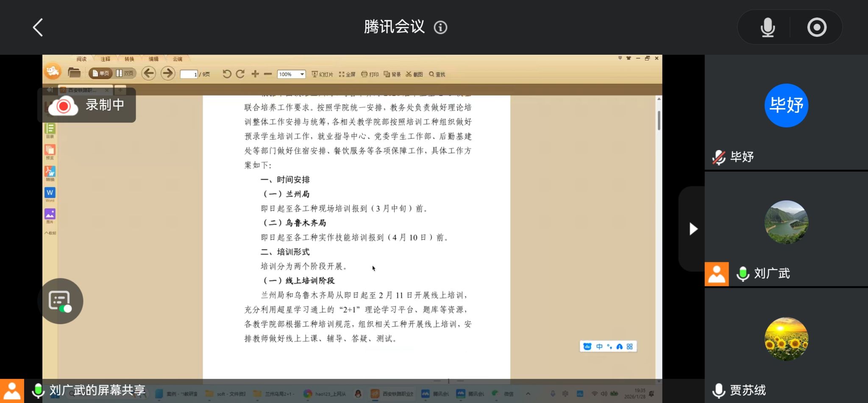
Task: Open meeting info next to 腾讯会议 title
Action: pos(440,28)
